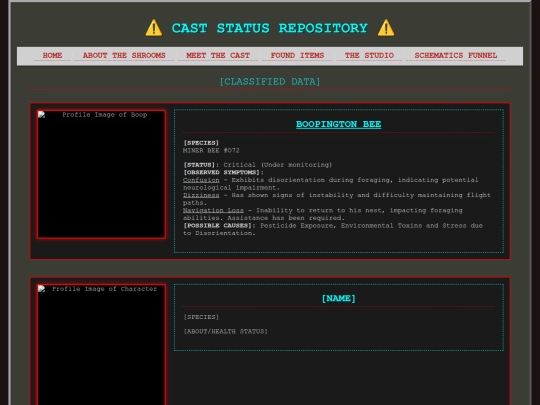Click the Critical (Under monitoring) status text

pos(278,165)
